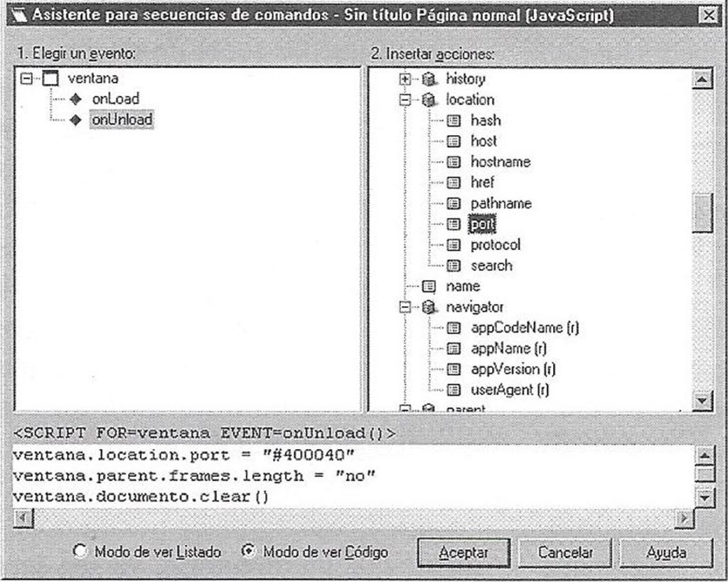Click Cancelar button
This screenshot has width=728, height=582.
click(565, 552)
